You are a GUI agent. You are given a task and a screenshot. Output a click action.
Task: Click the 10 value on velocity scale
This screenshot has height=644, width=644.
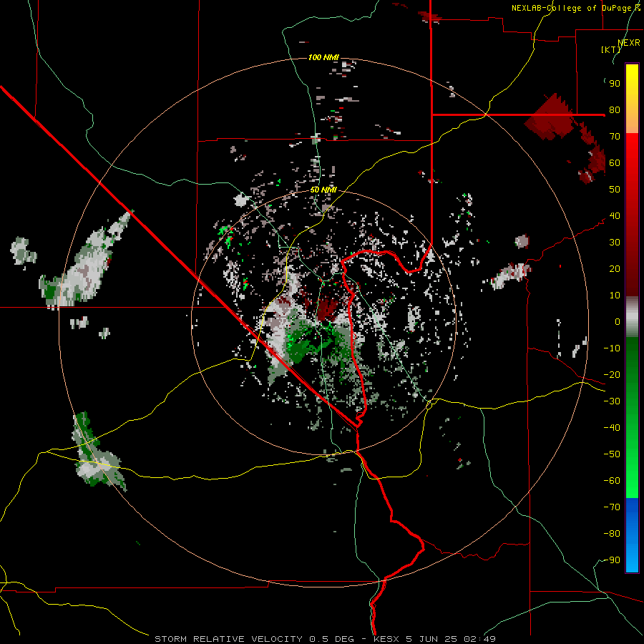click(x=615, y=296)
